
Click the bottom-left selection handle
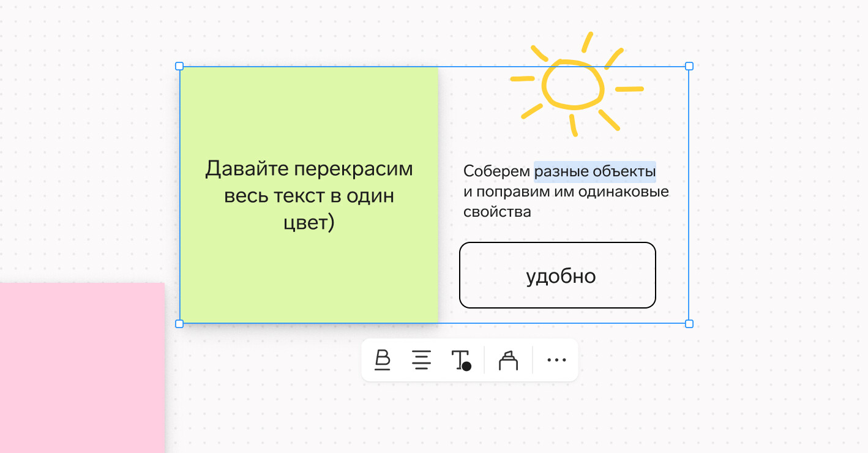click(179, 323)
